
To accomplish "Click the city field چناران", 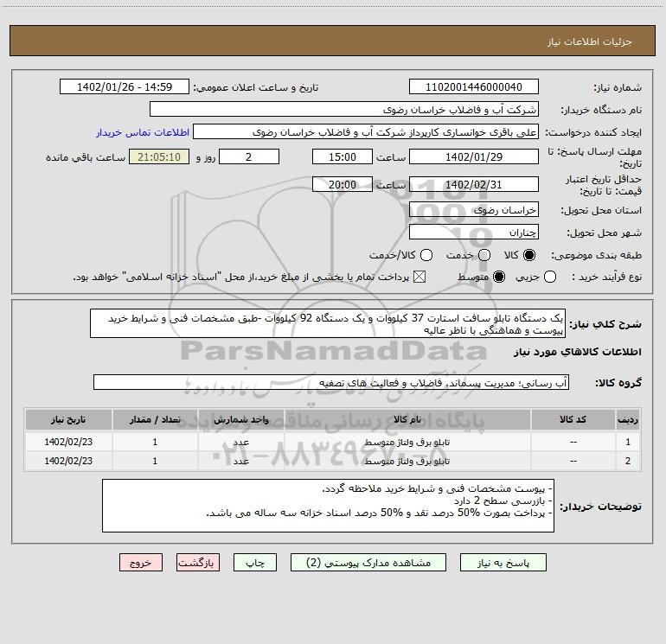I will pos(474,232).
